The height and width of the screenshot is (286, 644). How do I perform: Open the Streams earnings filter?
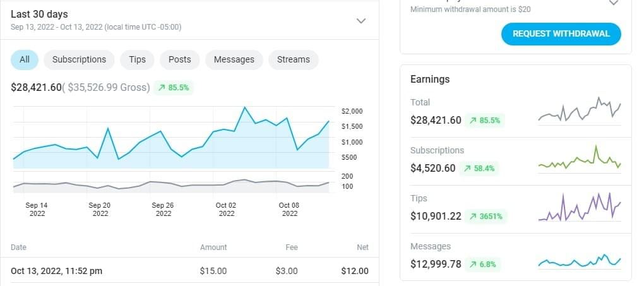coord(294,59)
